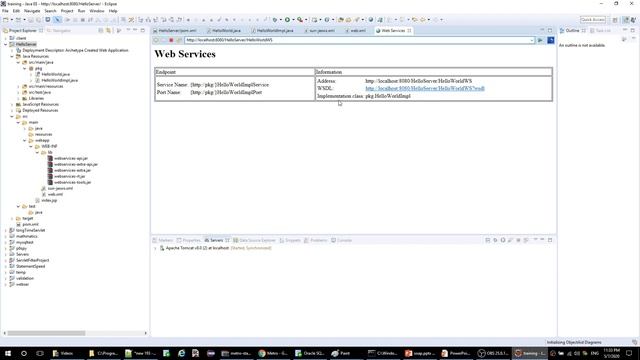Open the Window menu

[97, 11]
